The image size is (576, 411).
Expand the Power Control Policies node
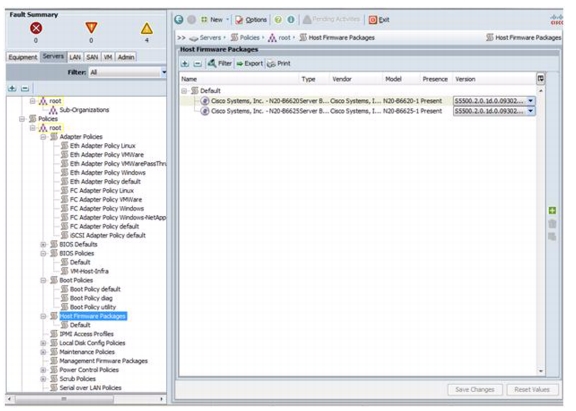pos(43,370)
